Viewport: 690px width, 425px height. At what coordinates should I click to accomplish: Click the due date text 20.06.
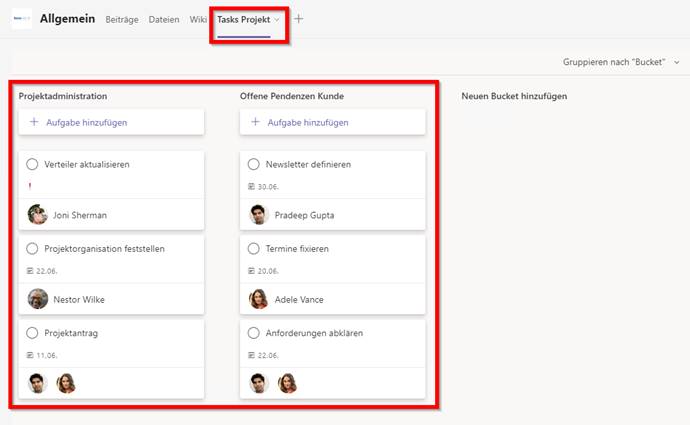point(268,271)
